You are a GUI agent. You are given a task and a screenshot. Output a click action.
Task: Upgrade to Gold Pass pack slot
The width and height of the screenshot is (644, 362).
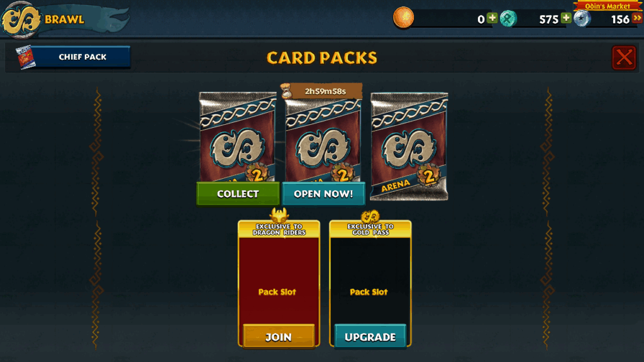click(370, 337)
